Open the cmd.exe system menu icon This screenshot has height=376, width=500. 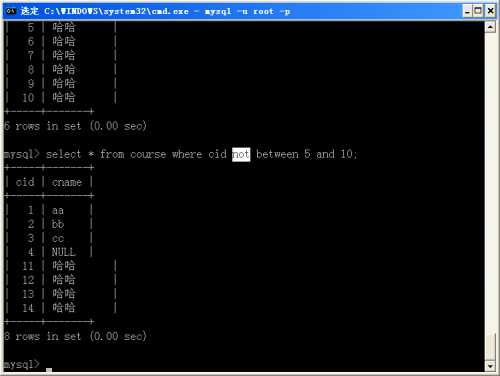click(x=11, y=11)
